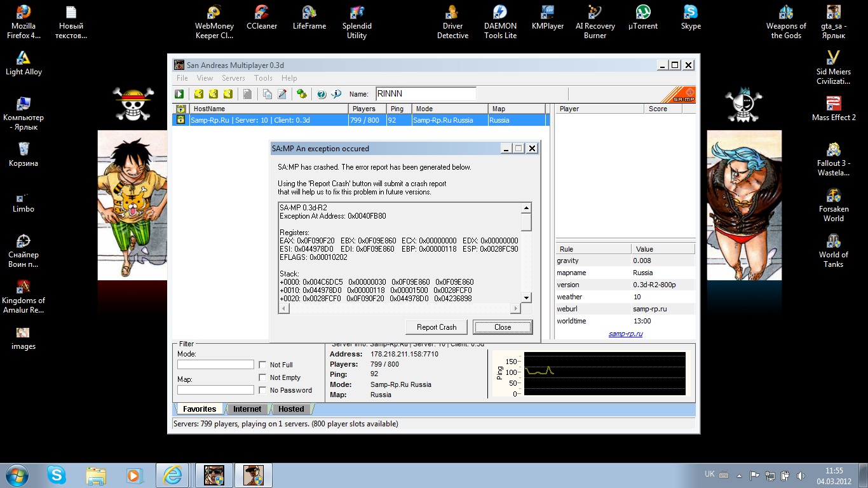Image resolution: width=868 pixels, height=488 pixels.
Task: Open the CCleaner desktop icon
Action: pos(262,18)
